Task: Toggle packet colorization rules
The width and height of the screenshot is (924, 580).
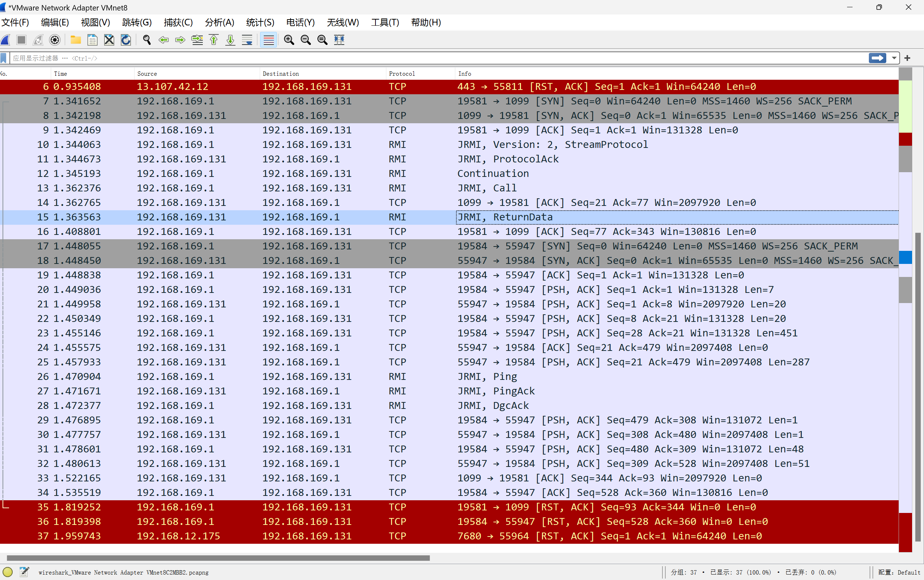Action: (268, 40)
